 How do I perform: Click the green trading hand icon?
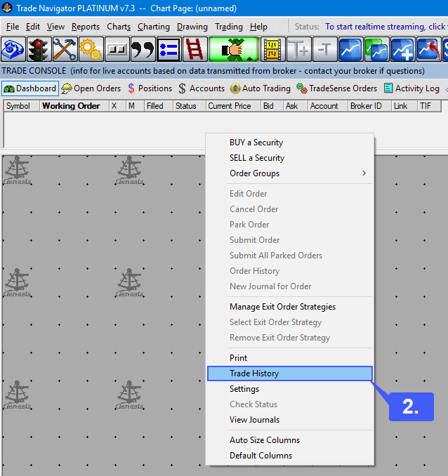(234, 49)
